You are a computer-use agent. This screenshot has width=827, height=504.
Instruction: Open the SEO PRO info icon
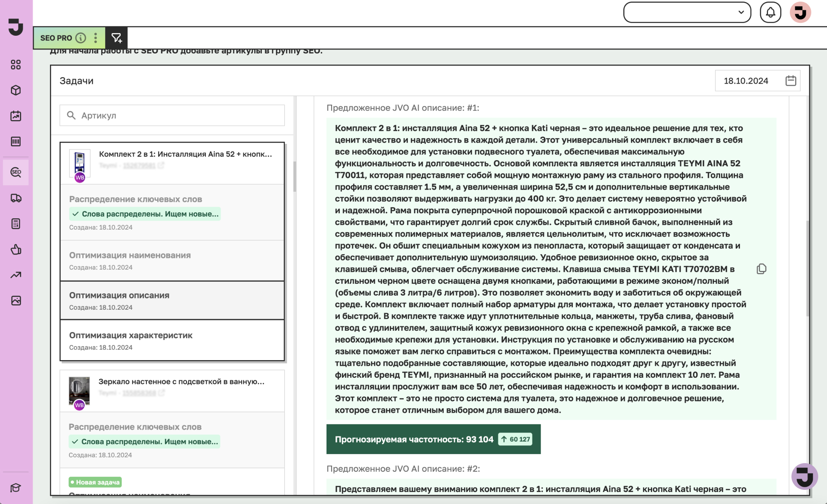pos(81,38)
